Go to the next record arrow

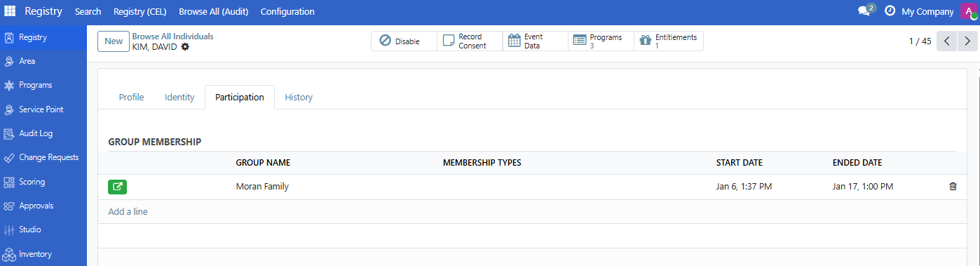[x=967, y=41]
